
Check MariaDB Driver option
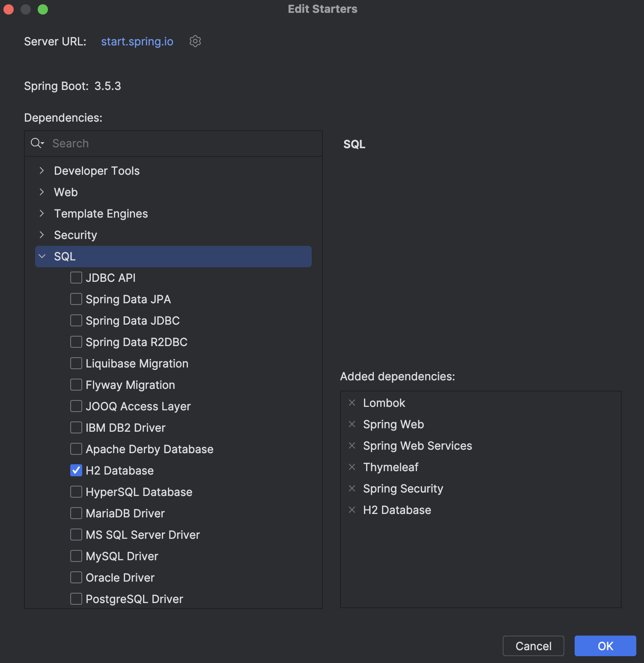tap(76, 513)
